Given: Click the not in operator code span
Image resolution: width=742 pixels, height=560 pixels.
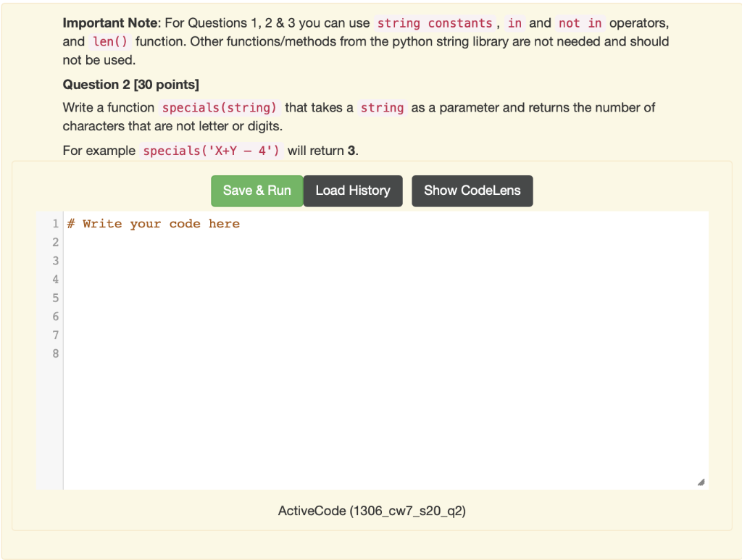Looking at the screenshot, I should pyautogui.click(x=580, y=23).
